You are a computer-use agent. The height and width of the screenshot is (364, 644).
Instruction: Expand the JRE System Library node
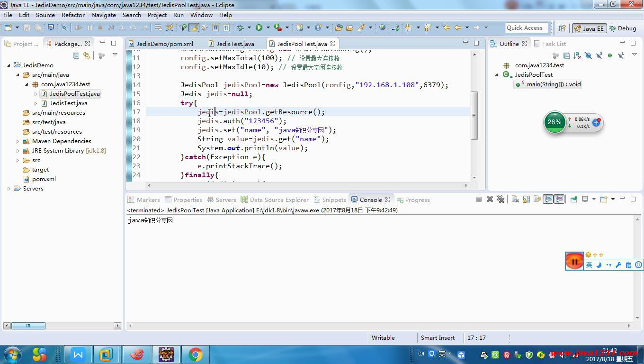click(x=18, y=151)
